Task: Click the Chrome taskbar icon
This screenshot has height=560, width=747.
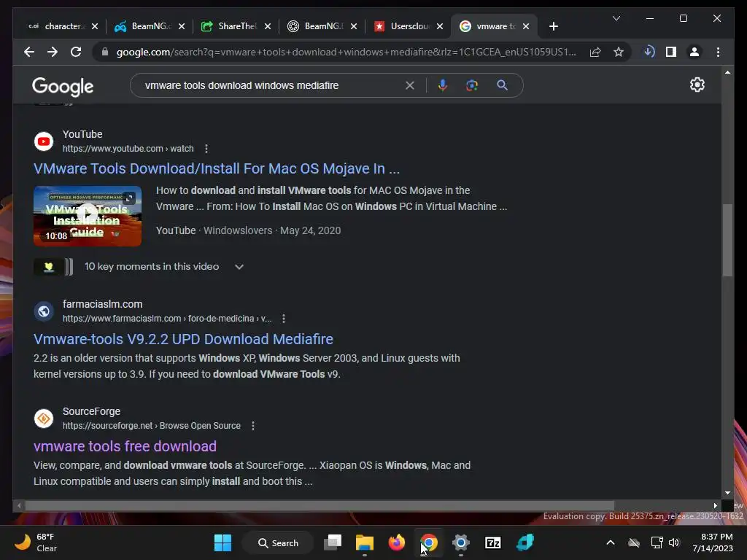Action: click(429, 542)
